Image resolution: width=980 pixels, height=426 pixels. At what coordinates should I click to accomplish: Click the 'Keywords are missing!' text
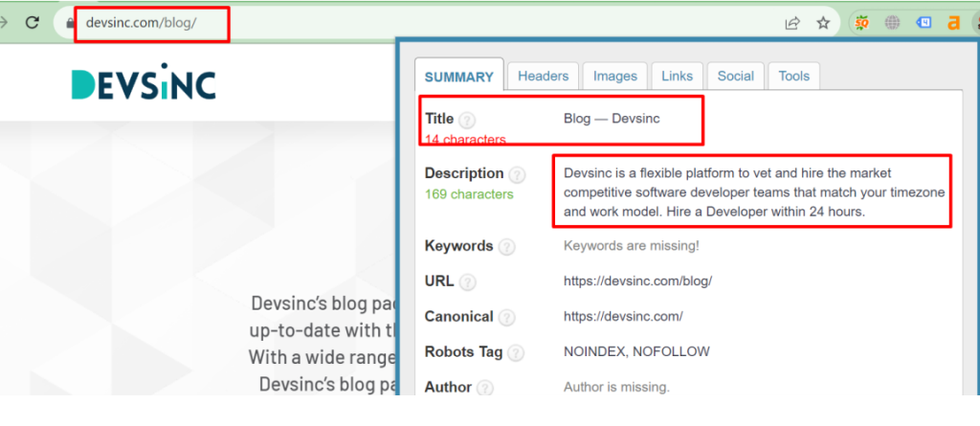(x=632, y=246)
